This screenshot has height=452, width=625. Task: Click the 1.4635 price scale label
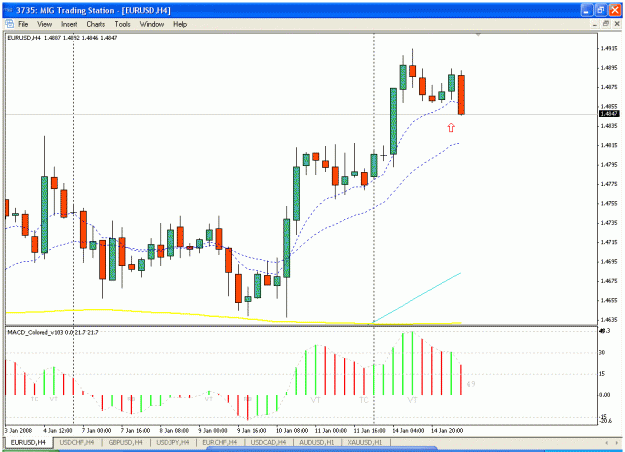(x=609, y=320)
